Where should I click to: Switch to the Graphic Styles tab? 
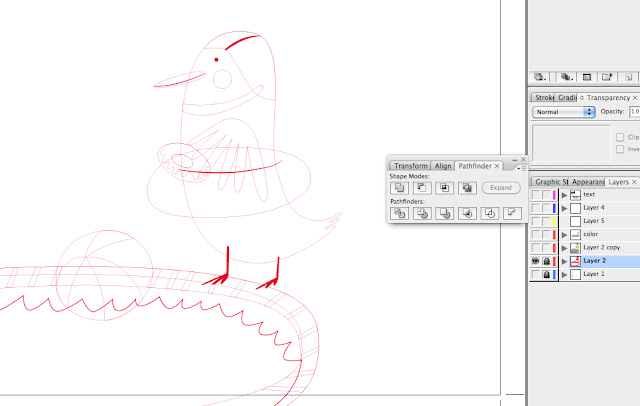pos(550,182)
